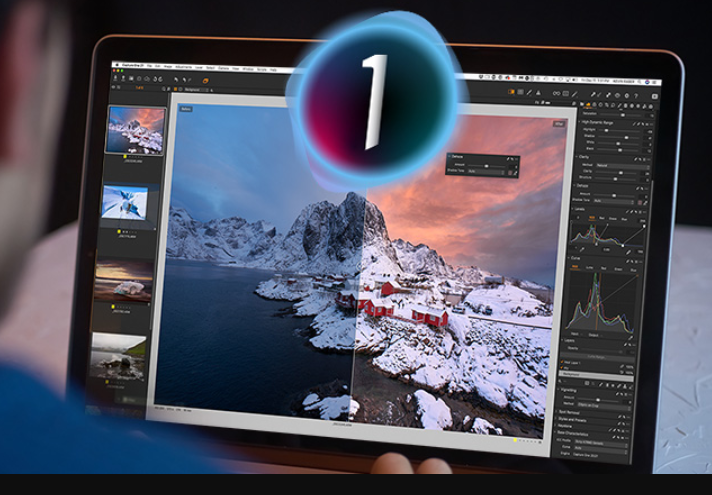Select the Green tab in Curve
The height and width of the screenshot is (495, 712).
click(618, 269)
